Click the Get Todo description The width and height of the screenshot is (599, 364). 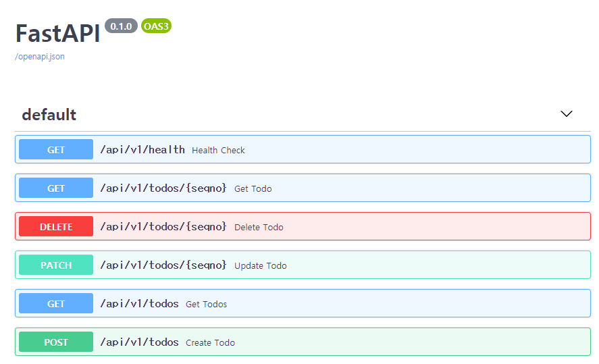pyautogui.click(x=253, y=188)
